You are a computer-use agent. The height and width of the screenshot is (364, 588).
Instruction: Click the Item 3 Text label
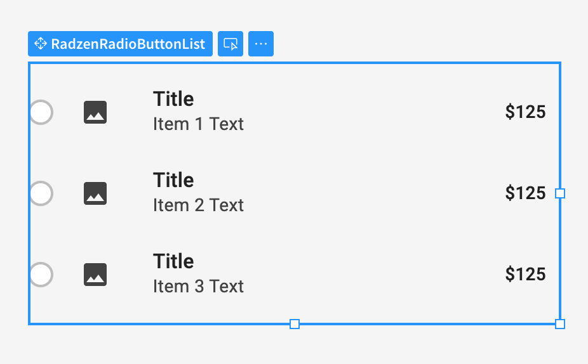pyautogui.click(x=198, y=287)
